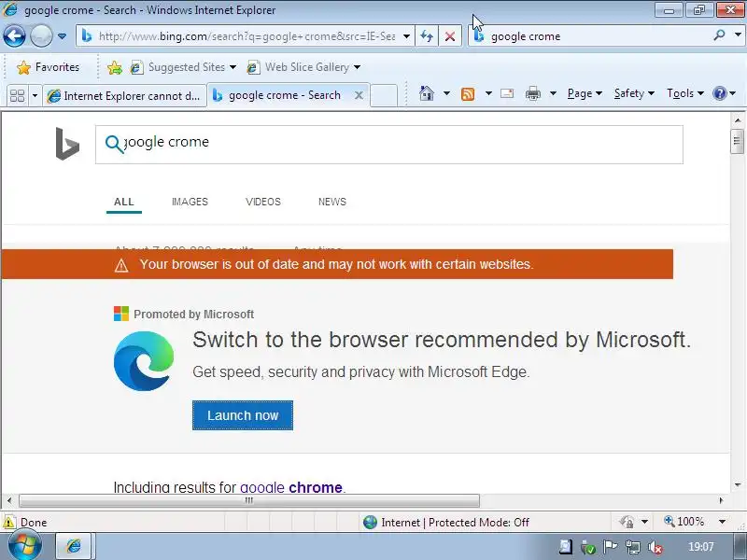This screenshot has width=747, height=560.
Task: Open the zoom level 100% control
Action: (x=684, y=522)
